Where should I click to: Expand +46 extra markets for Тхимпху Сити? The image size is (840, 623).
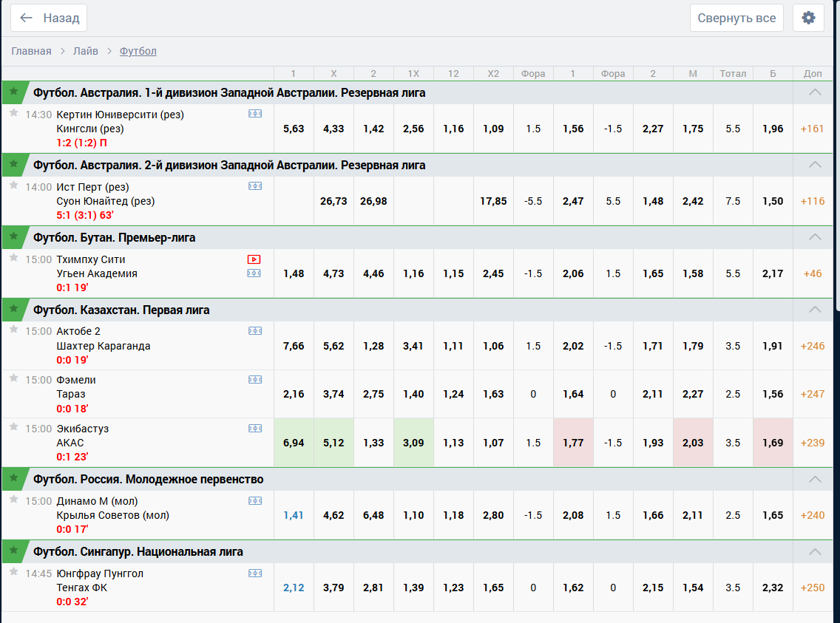click(x=812, y=273)
